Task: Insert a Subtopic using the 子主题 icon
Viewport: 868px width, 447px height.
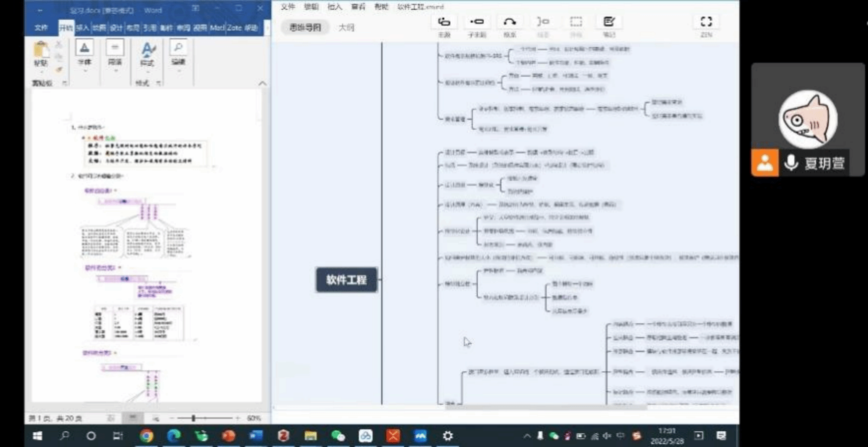Action: 476,22
